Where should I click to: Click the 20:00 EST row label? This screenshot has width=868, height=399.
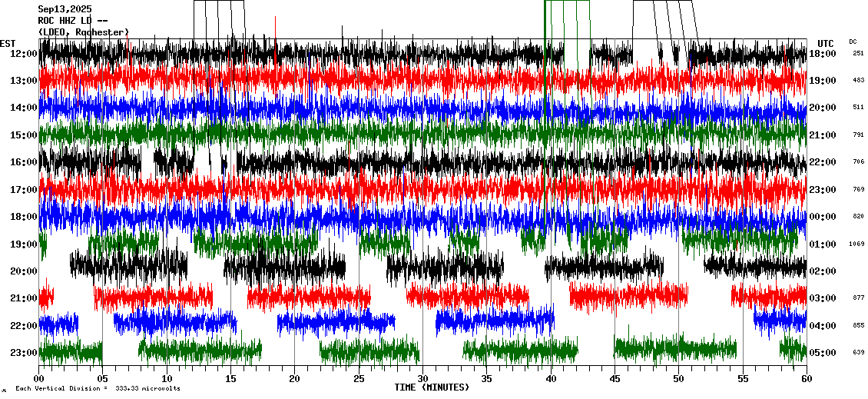point(24,271)
